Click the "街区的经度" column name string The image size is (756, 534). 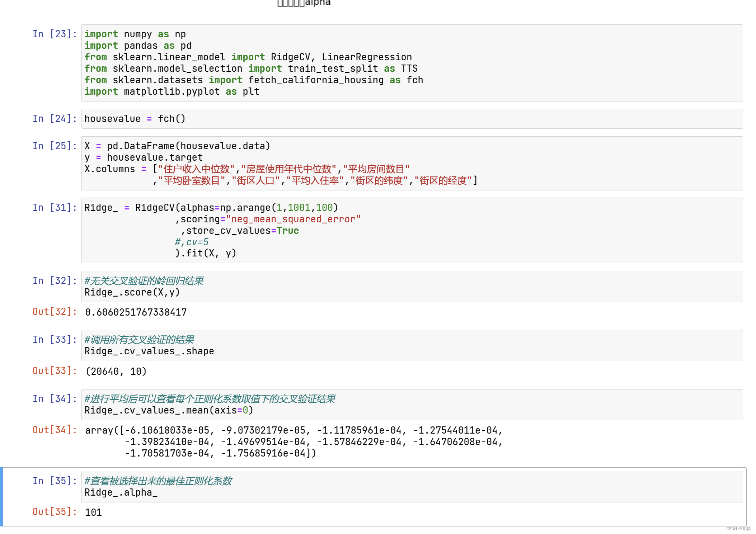(443, 180)
